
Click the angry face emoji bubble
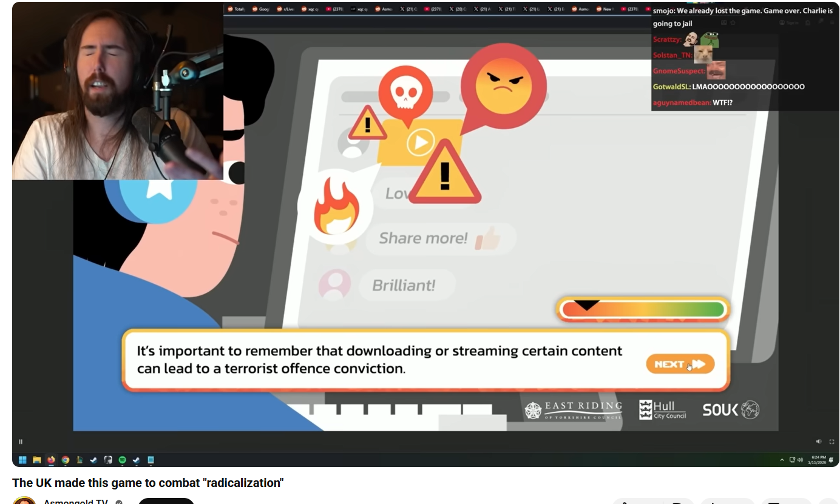[x=503, y=86]
